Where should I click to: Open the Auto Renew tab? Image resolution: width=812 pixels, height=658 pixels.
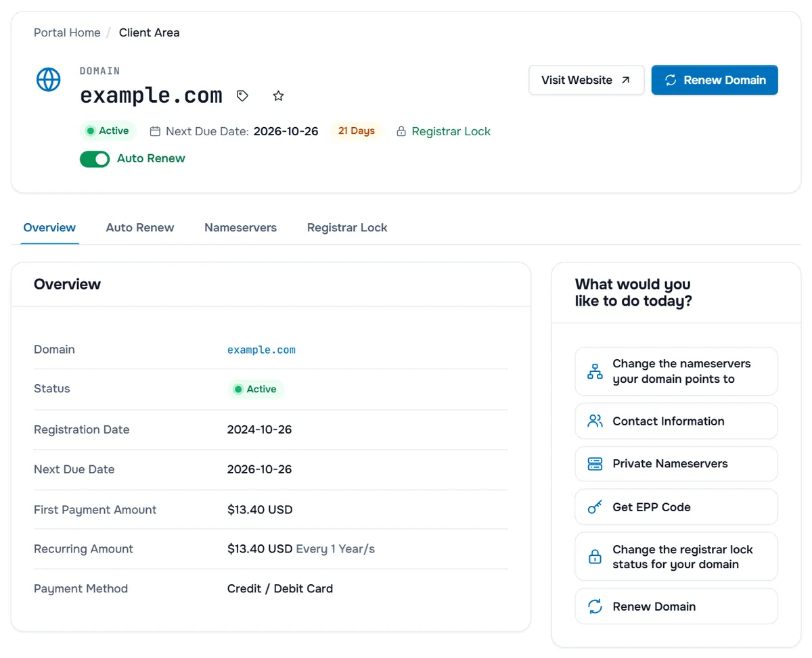(x=140, y=228)
